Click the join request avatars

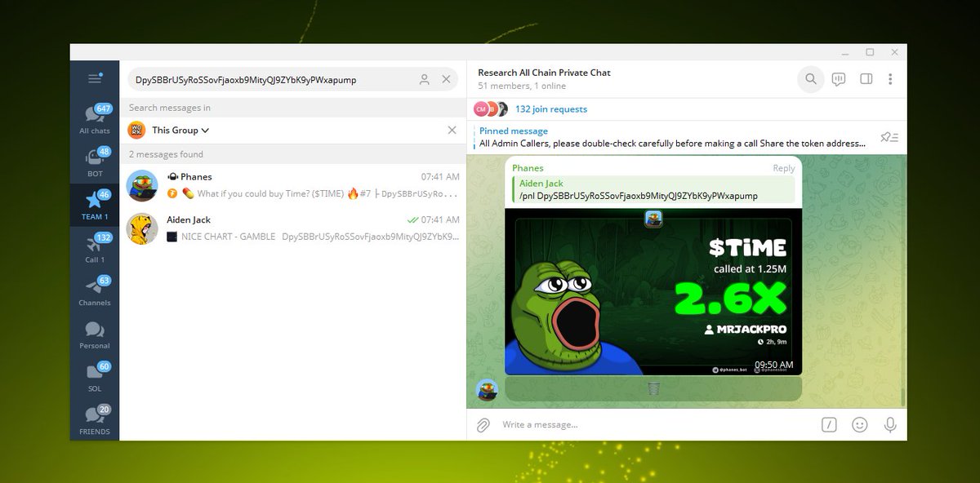click(x=491, y=109)
